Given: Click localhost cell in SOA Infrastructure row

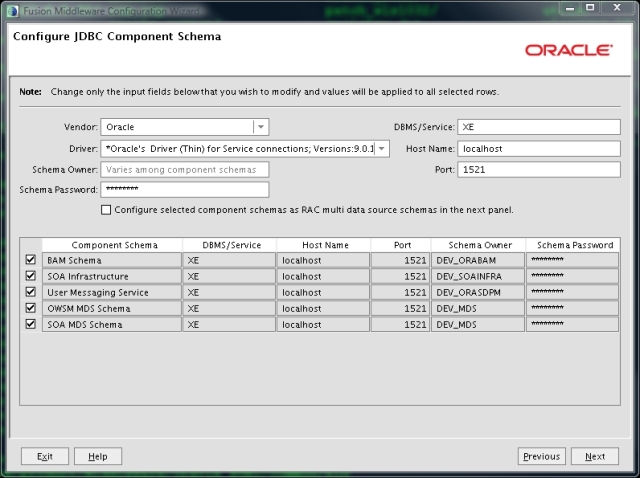Looking at the screenshot, I should click(x=323, y=276).
